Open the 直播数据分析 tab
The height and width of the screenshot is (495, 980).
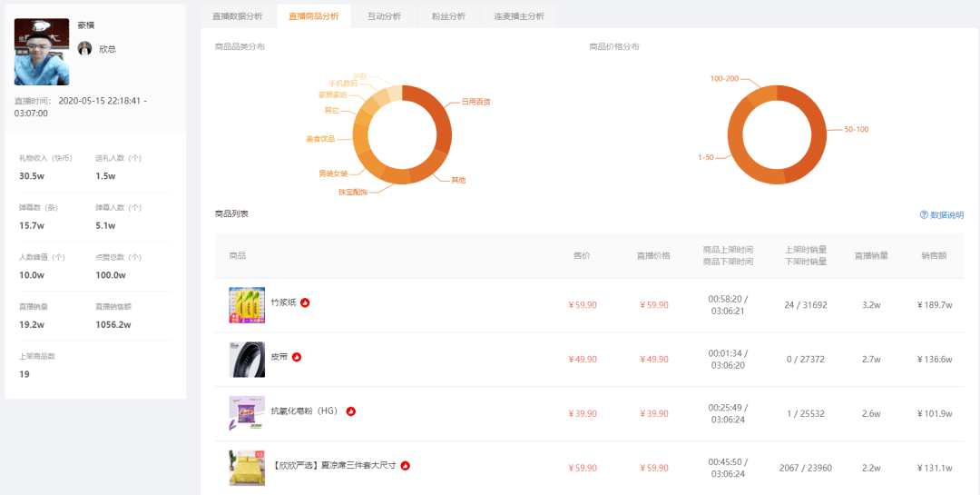(x=237, y=16)
